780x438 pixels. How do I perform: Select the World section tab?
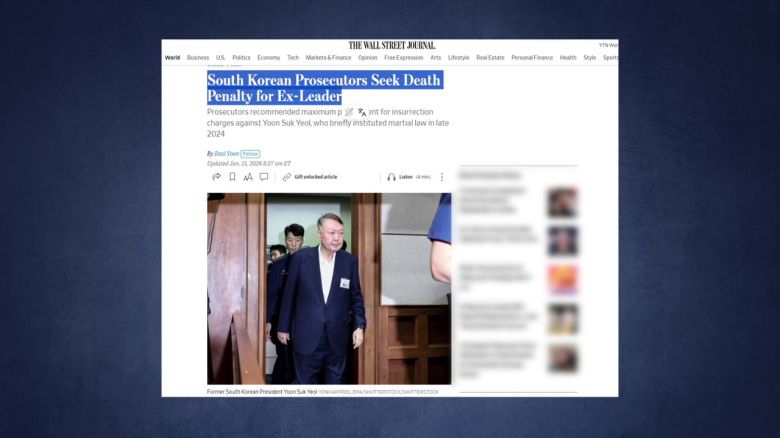(172, 58)
